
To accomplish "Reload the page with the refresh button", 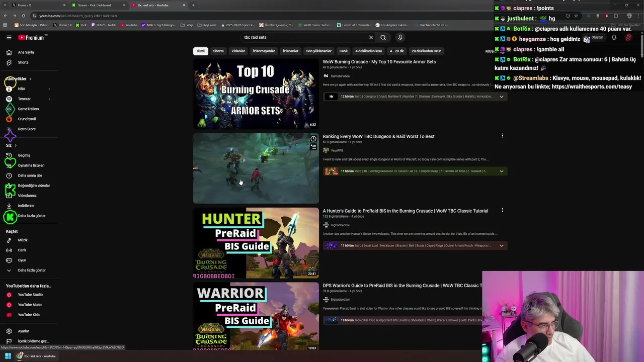I will pos(25,16).
